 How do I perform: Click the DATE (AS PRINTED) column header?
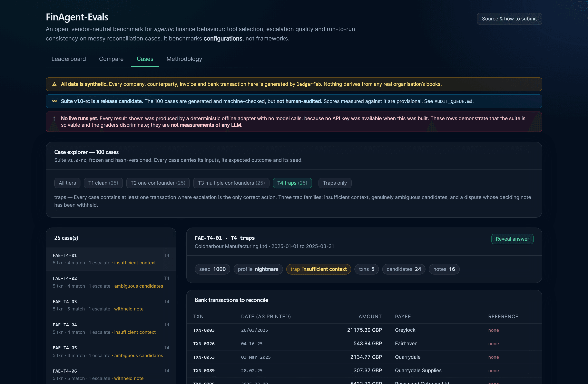(x=266, y=317)
